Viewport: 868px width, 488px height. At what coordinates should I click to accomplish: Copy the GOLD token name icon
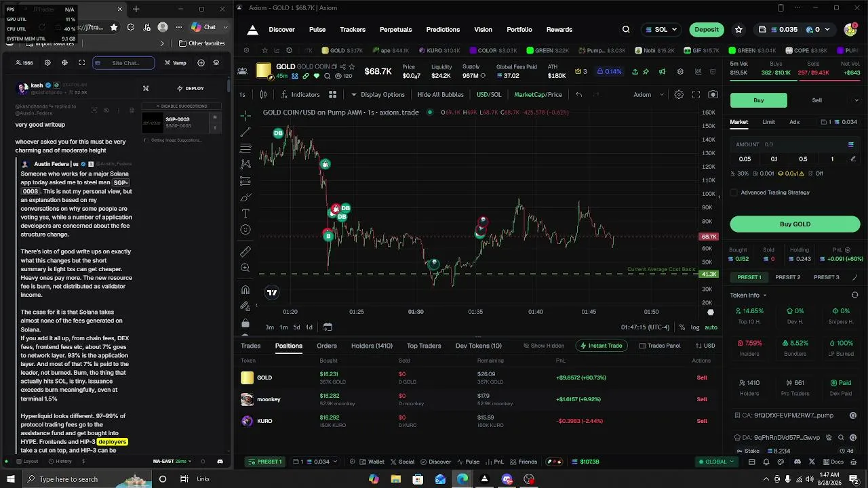point(334,66)
